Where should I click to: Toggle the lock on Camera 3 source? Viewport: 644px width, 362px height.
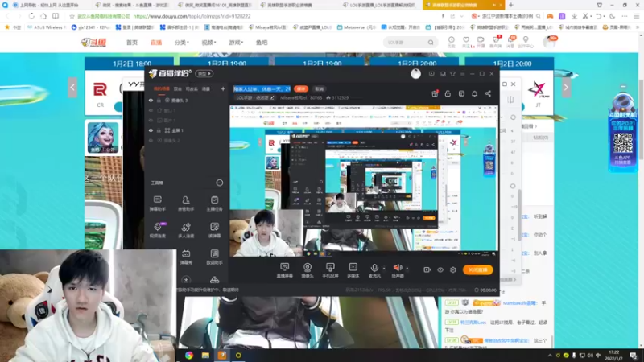[159, 100]
